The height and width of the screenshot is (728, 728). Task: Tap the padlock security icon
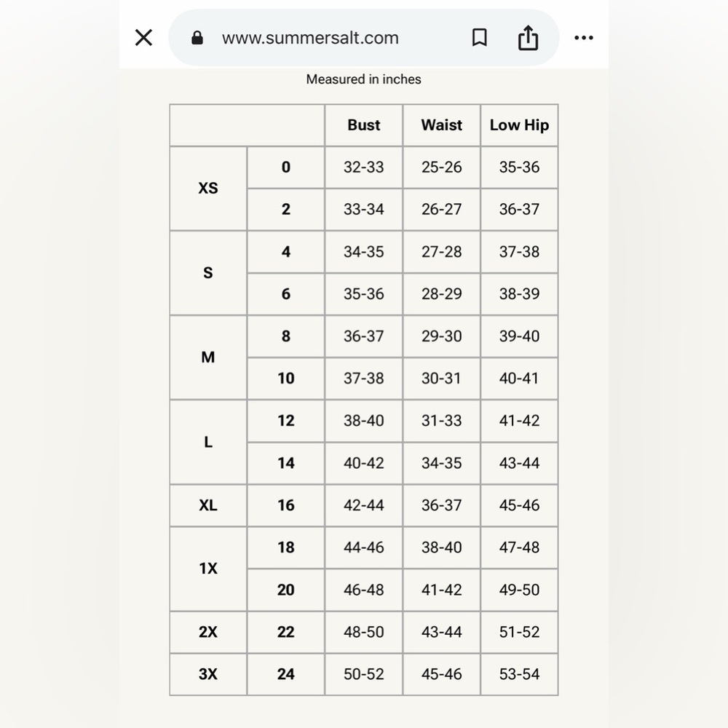tap(197, 38)
